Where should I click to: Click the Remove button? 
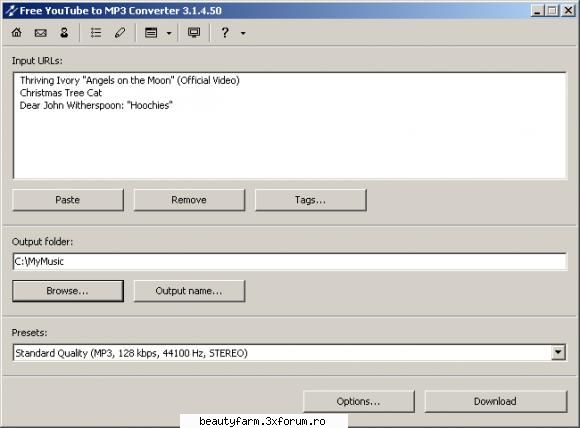[x=189, y=200]
